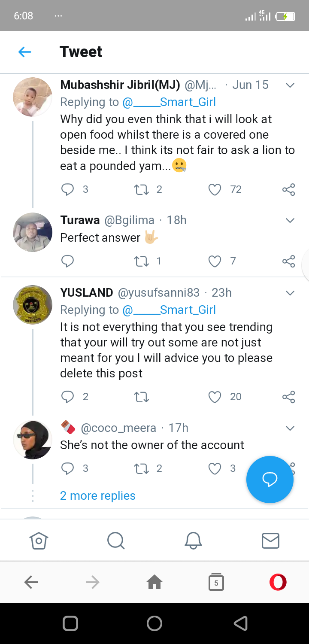The width and height of the screenshot is (309, 644).
Task: Expand options chevron on Mubashshir Jibril's tweet
Action: [x=290, y=85]
